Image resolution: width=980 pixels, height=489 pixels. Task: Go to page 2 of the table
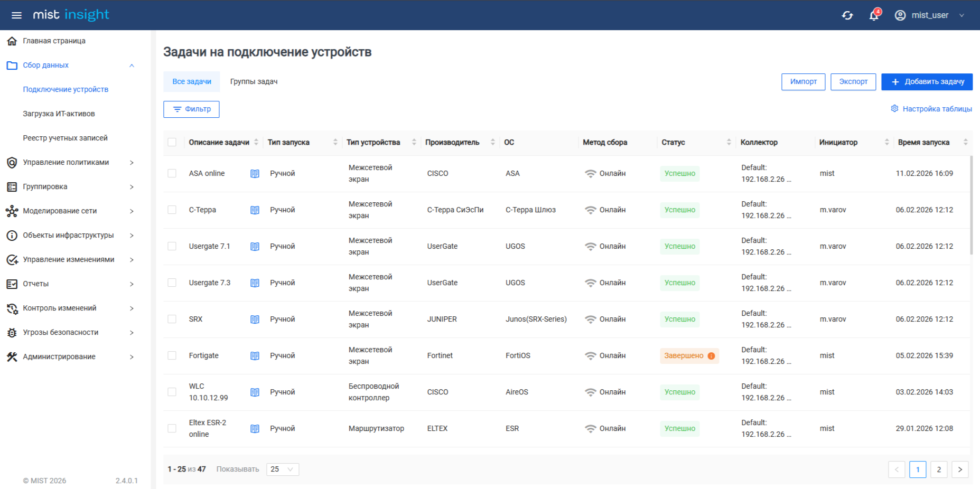pos(939,469)
